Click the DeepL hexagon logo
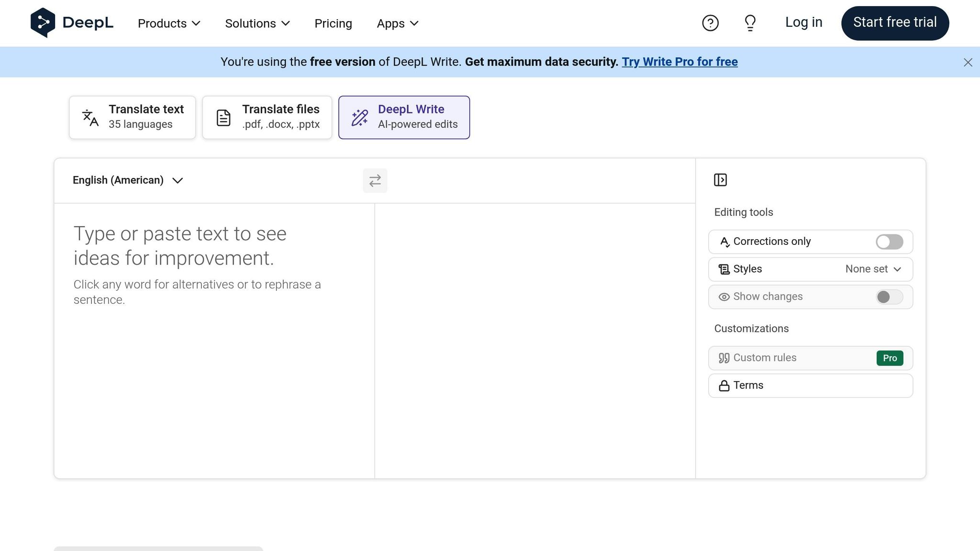Screen dimensions: 980x551 tap(43, 22)
